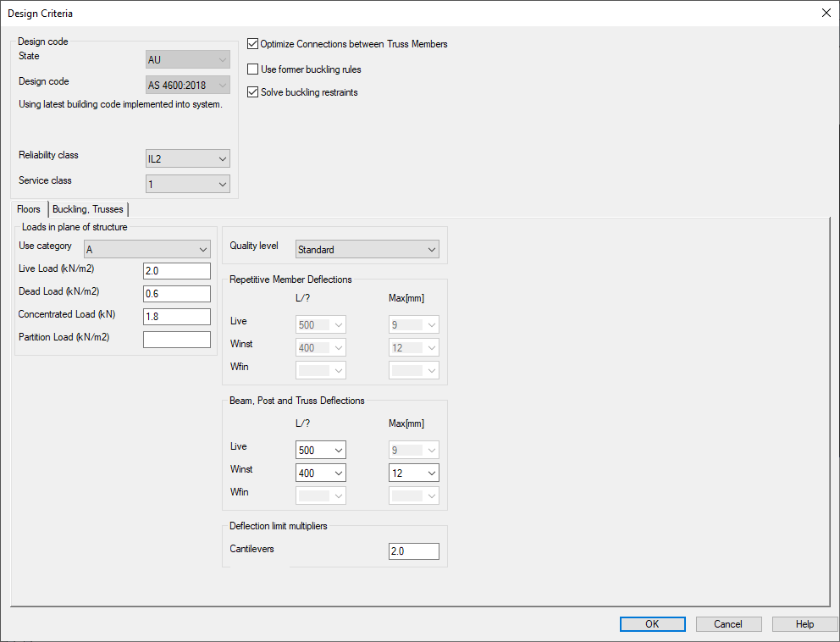Open the Use category dropdown
Screen dimensions: 840x642
(x=146, y=250)
